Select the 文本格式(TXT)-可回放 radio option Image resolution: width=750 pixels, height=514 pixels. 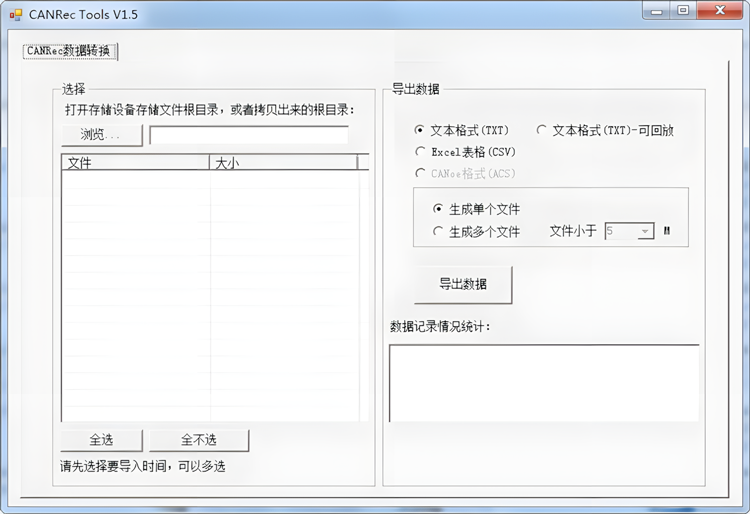coord(542,130)
